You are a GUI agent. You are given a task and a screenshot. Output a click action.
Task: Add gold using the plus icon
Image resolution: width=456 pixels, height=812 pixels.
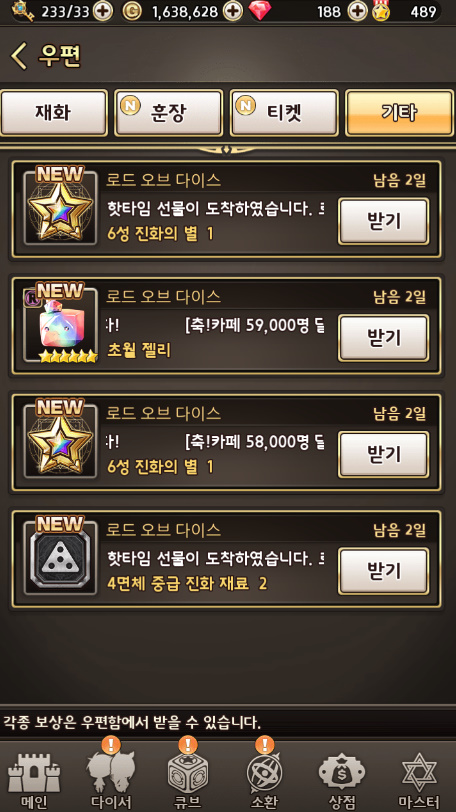(233, 11)
